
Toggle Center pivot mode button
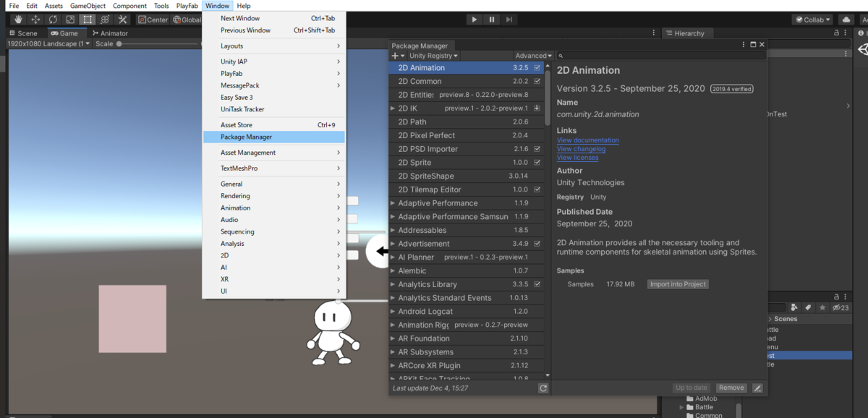[153, 20]
